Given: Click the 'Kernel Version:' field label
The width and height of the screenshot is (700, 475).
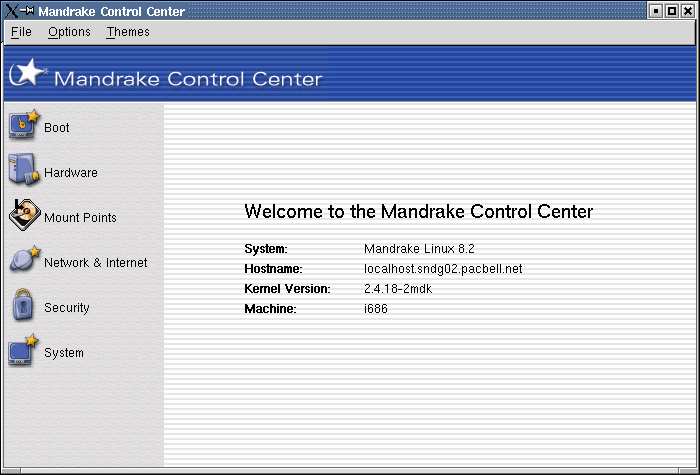Looking at the screenshot, I should (x=287, y=289).
